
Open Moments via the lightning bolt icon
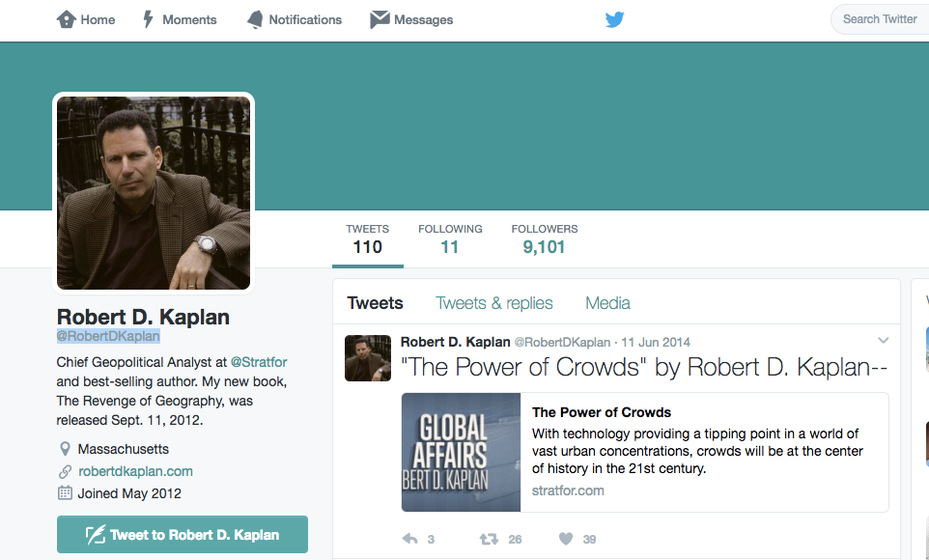coord(148,19)
